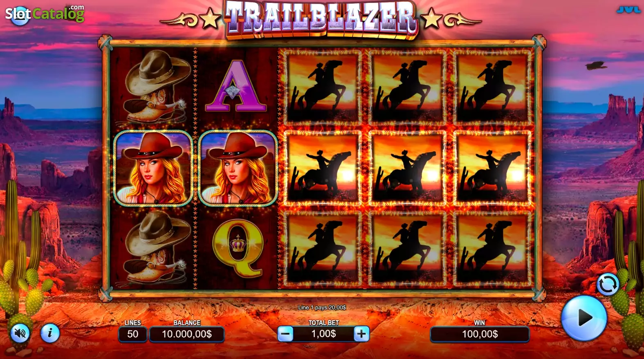Click the total bet 1,00$ value

coord(323,334)
